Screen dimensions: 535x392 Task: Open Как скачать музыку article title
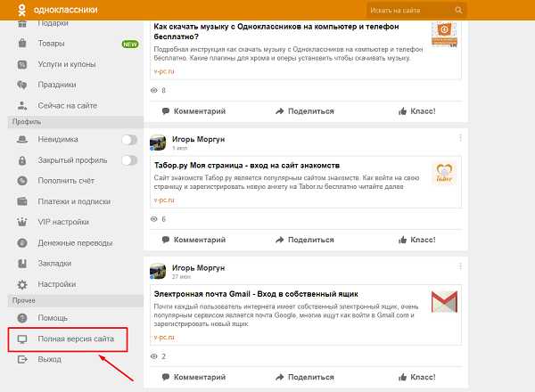276,31
